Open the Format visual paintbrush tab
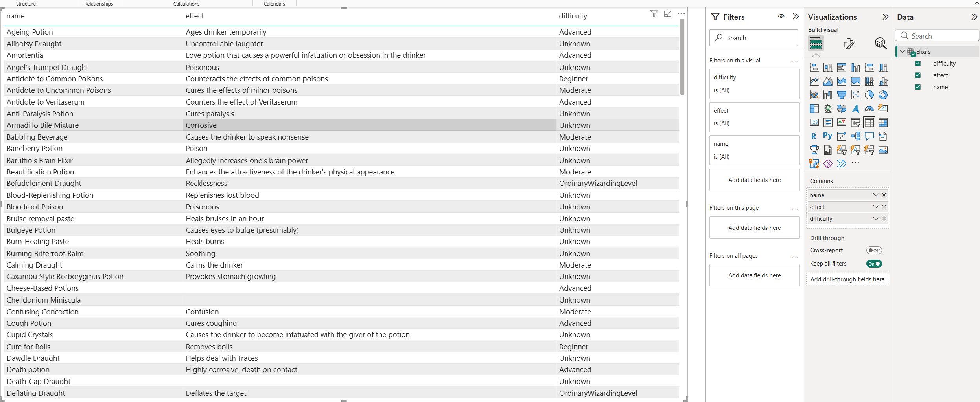Viewport: 980px width, 402px height. [849, 43]
